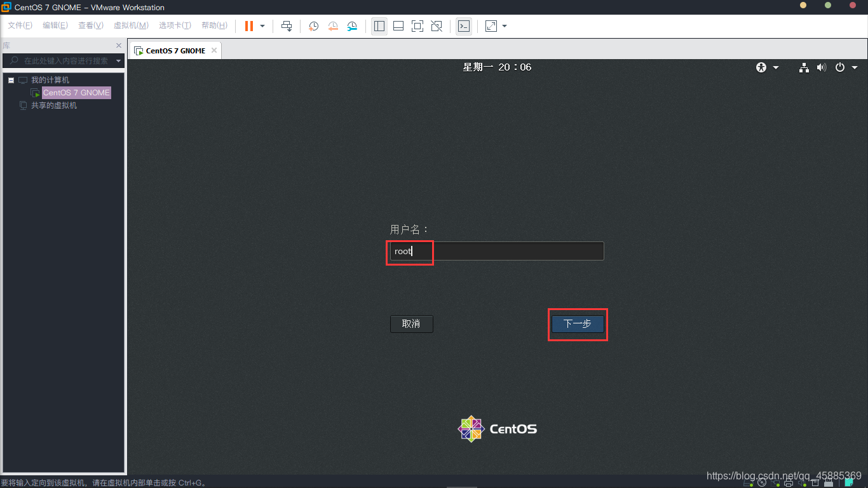
Task: Open the stretch display options dropdown arrow
Action: (505, 26)
